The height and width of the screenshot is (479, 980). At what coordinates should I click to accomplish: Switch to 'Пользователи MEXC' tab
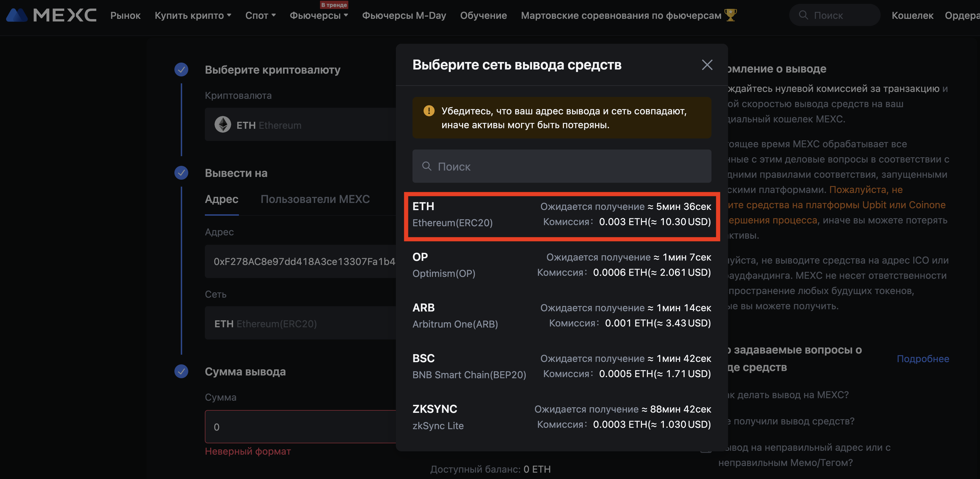[x=315, y=199]
